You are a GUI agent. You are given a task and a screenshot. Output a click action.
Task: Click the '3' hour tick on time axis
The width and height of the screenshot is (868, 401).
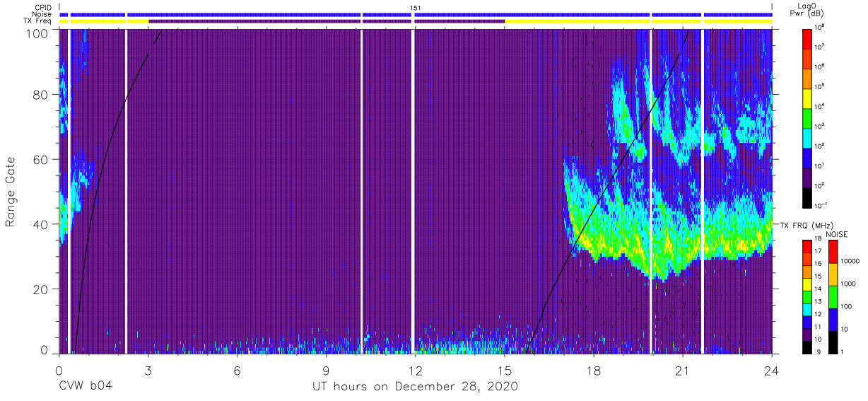point(148,370)
